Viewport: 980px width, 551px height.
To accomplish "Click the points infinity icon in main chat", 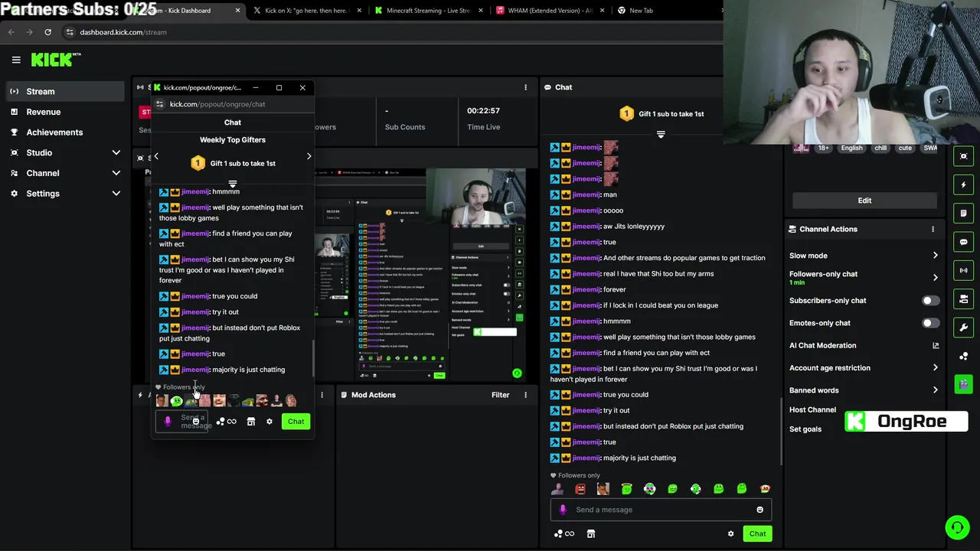I will (x=564, y=534).
